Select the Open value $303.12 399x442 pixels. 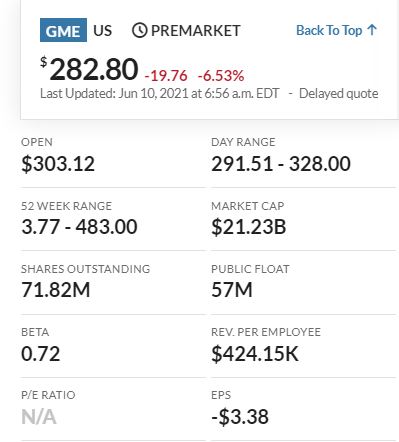(x=58, y=164)
